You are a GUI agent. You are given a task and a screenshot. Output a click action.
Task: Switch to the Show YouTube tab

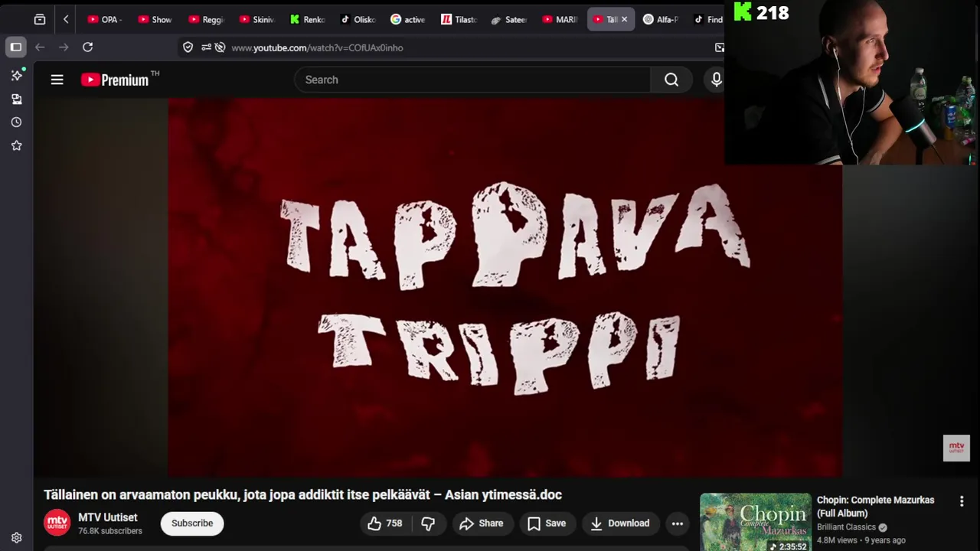coord(154,19)
